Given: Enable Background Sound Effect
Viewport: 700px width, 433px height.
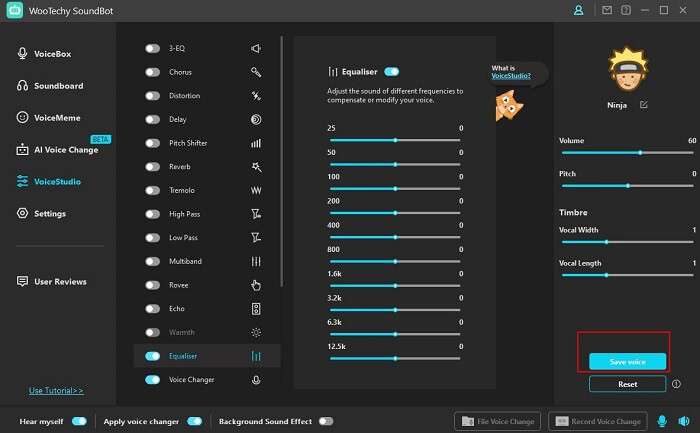Looking at the screenshot, I should tap(326, 421).
